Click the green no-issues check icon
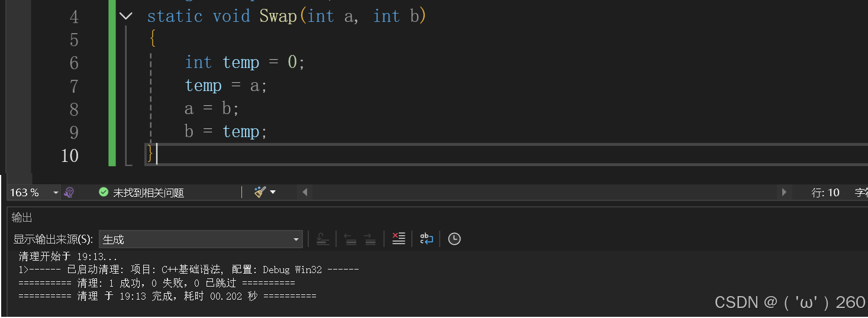Screen dimensions: 868x318 click(104, 192)
